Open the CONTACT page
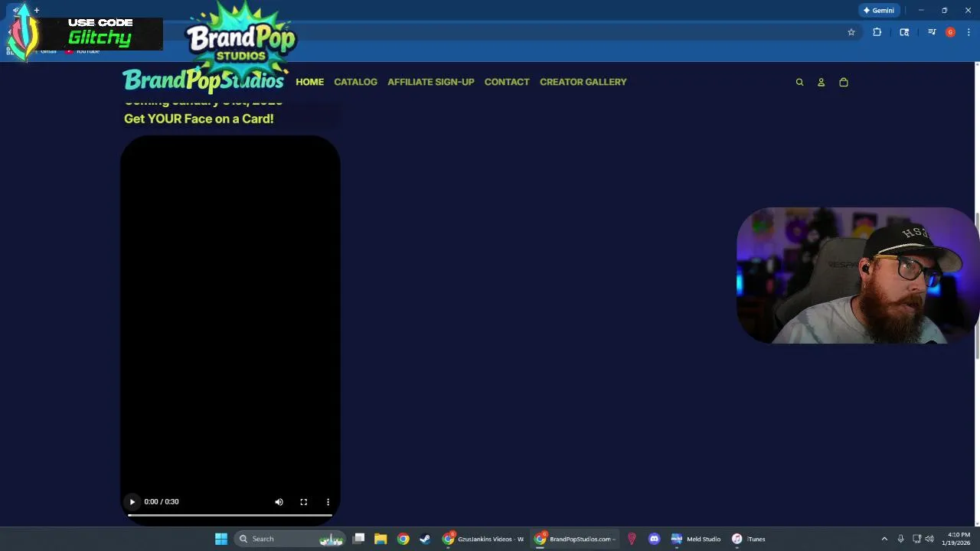The width and height of the screenshot is (980, 551). click(507, 82)
